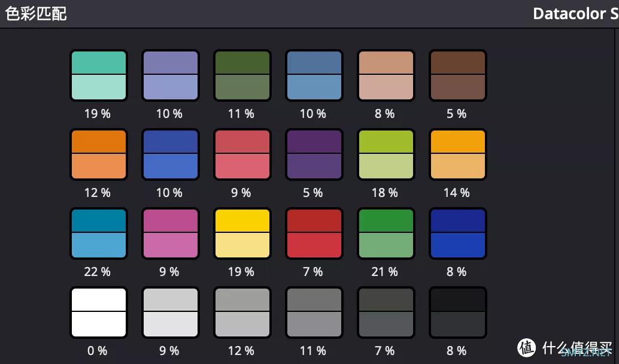
Task: Click the coral red swatch showing 9 %
Action: tap(242, 154)
